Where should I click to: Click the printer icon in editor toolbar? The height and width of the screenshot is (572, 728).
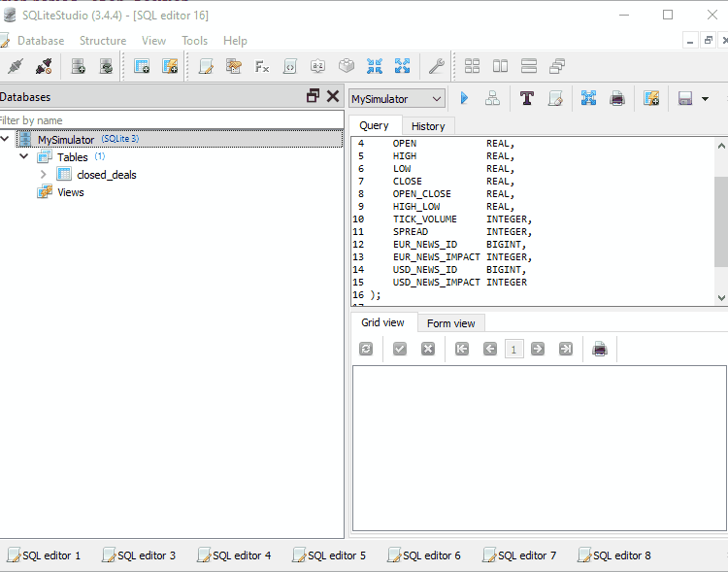(x=617, y=98)
